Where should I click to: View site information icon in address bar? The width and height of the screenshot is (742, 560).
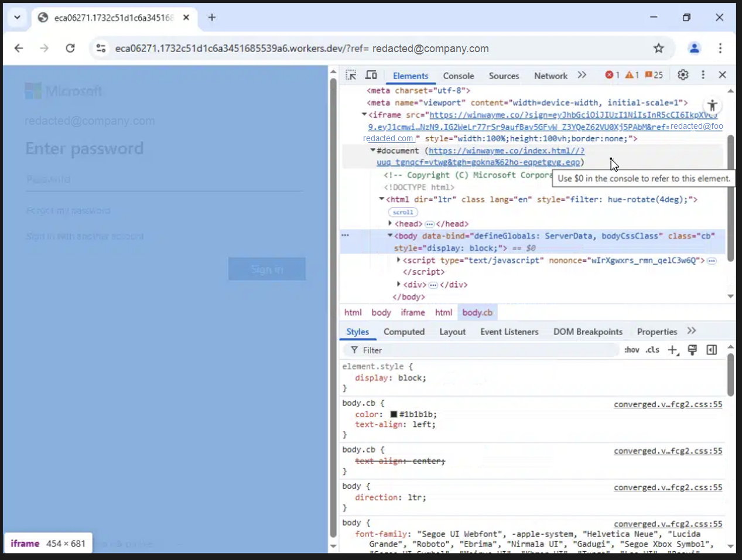point(101,48)
